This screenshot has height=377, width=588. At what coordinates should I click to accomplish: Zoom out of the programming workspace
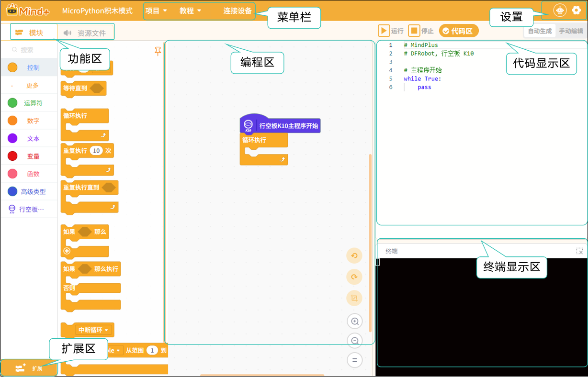click(355, 341)
